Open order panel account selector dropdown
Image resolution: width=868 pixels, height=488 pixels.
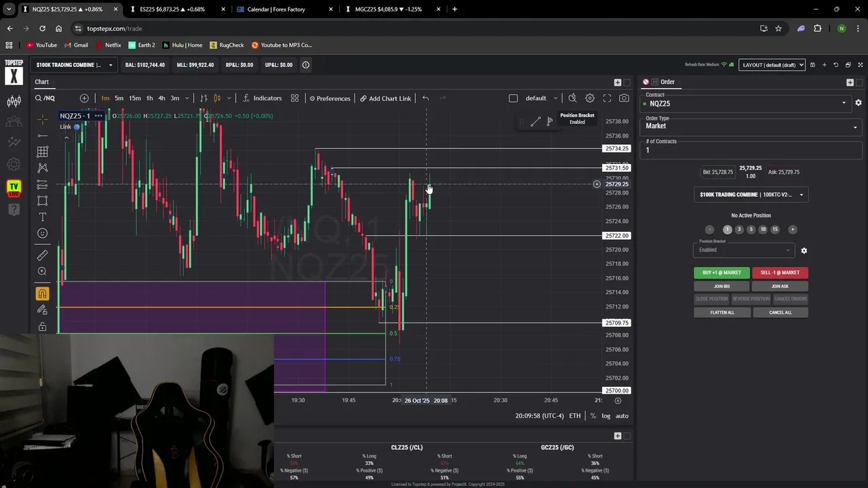coord(751,195)
